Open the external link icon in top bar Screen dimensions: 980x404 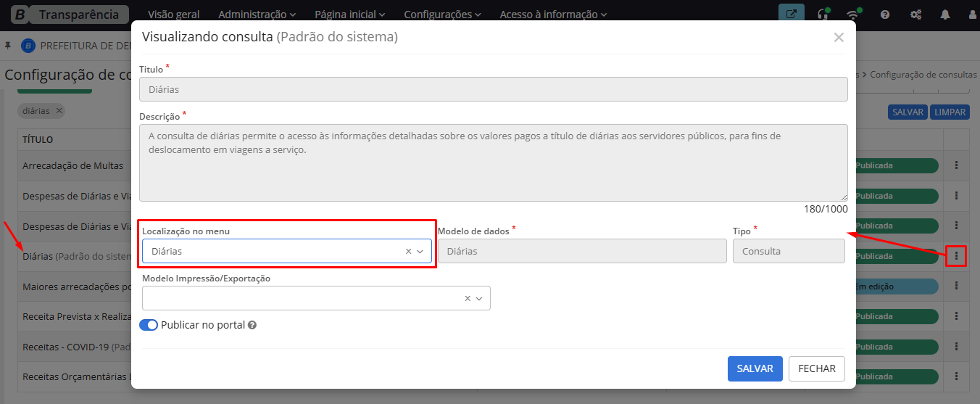coord(791,15)
